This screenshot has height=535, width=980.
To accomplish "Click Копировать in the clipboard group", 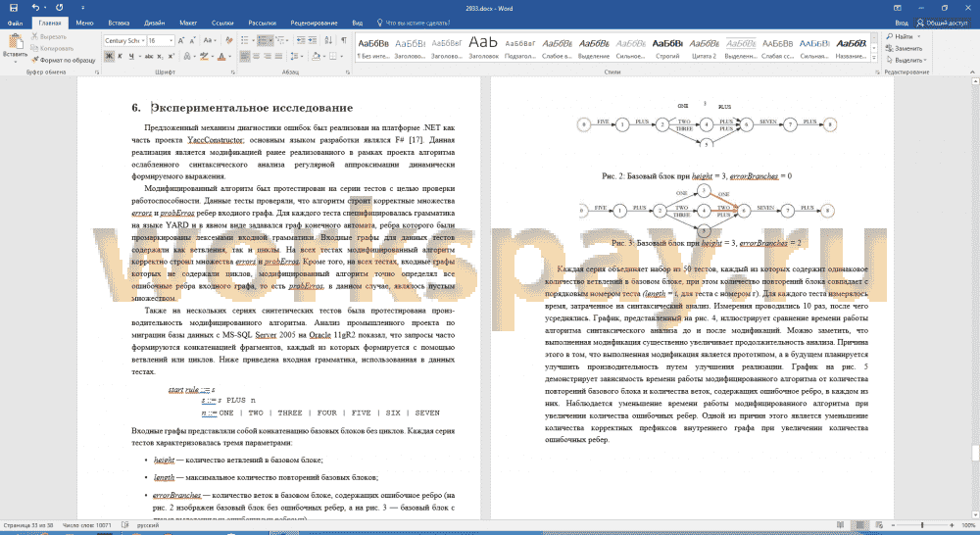I will click(53, 48).
